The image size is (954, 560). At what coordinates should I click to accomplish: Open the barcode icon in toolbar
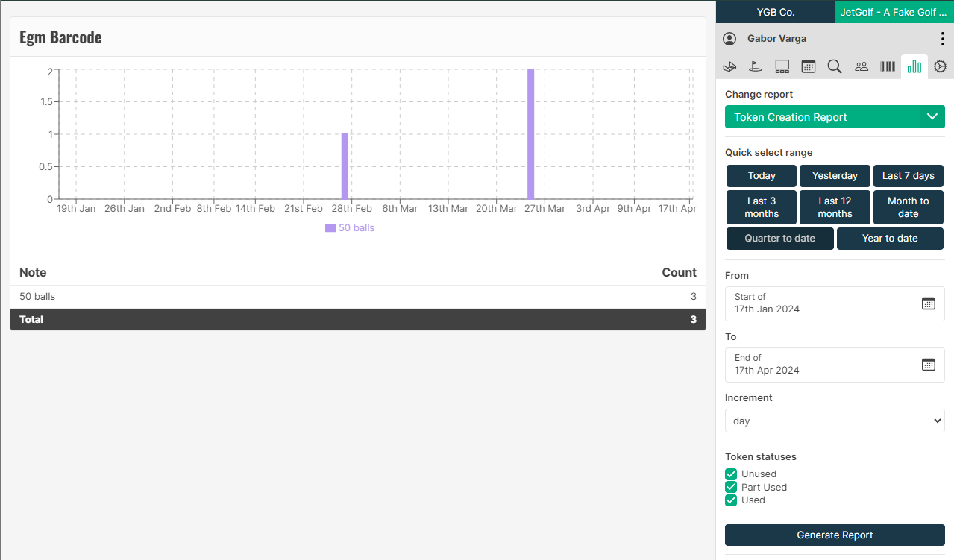coord(888,66)
